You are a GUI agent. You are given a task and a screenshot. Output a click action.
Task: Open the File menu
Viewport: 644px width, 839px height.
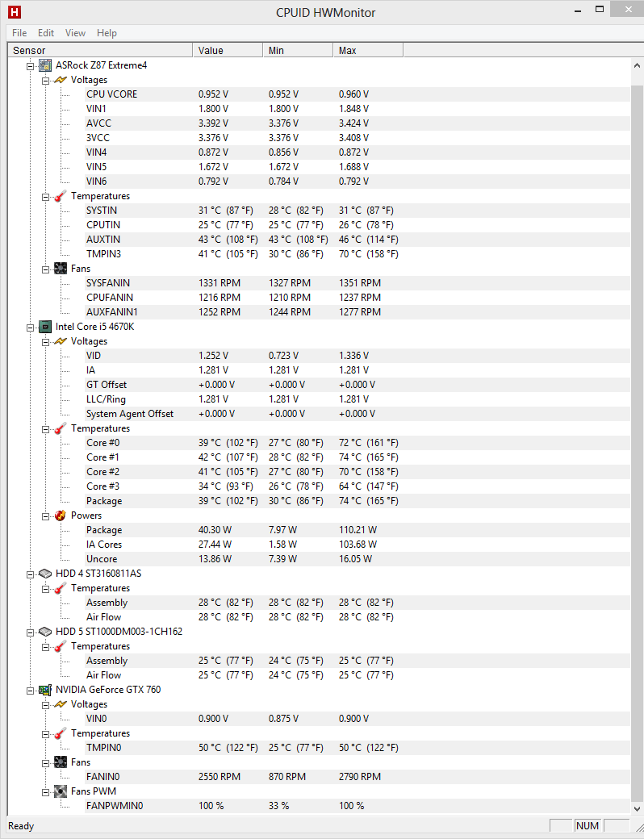(19, 33)
